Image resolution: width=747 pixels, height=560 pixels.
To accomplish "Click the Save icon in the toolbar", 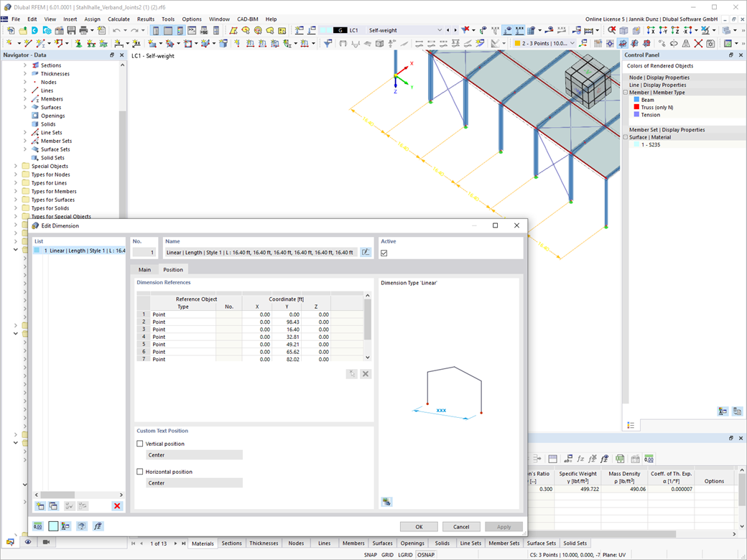I will 71,30.
